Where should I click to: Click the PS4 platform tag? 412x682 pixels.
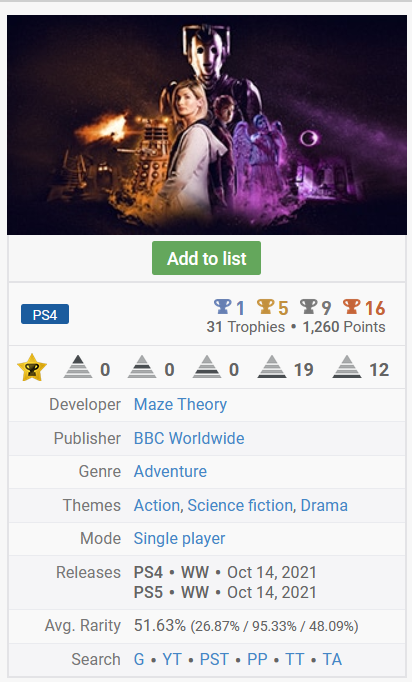point(45,314)
